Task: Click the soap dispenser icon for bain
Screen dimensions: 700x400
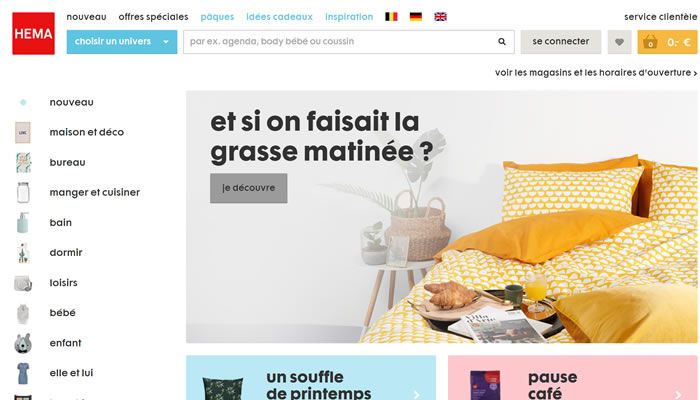Action: 23,223
